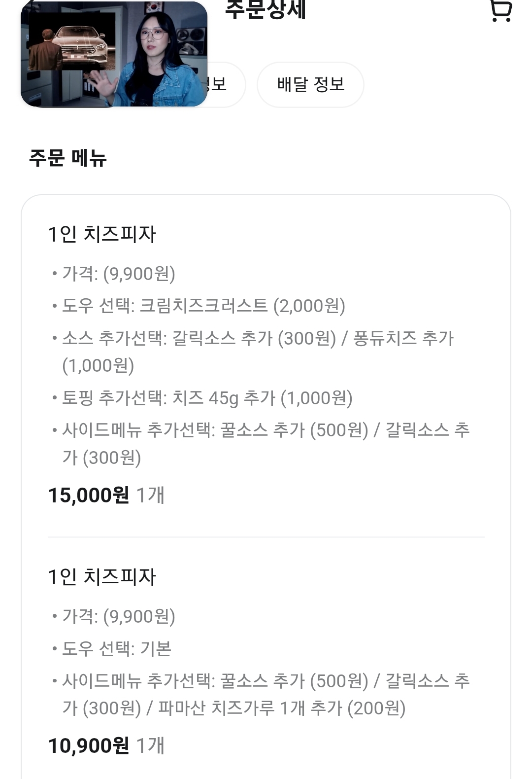The height and width of the screenshot is (779, 532).
Task: Click the first item's 사이드메뉴 추가선택 line
Action: pyautogui.click(x=266, y=444)
